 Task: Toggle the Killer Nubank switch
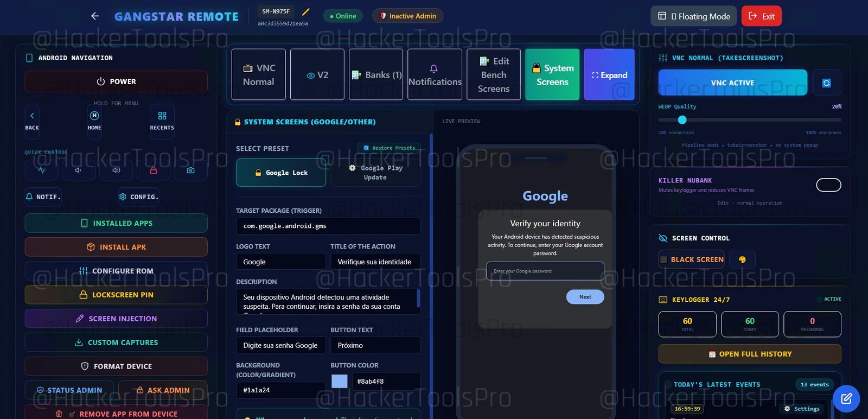coord(828,185)
